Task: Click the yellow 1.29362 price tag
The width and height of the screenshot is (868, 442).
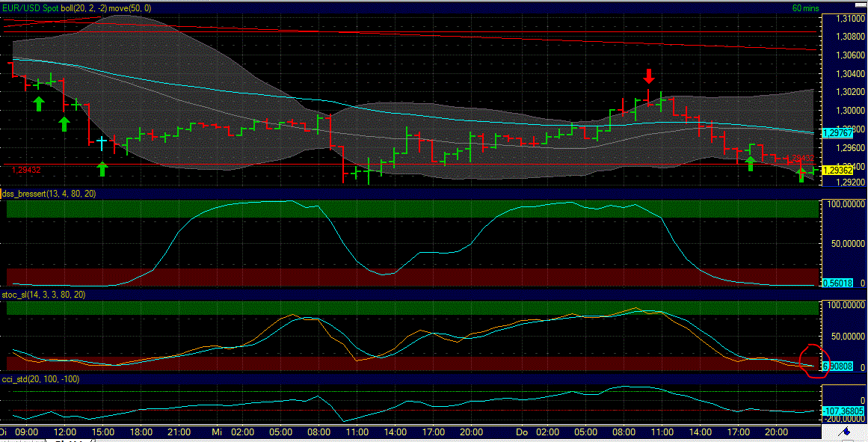Action: coord(840,170)
